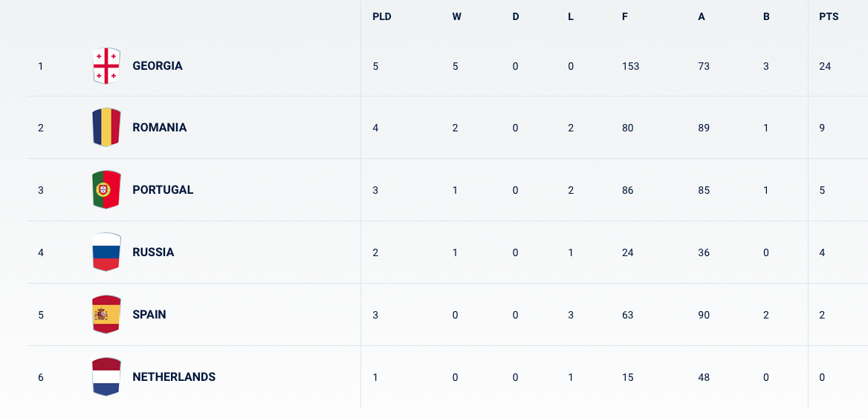The image size is (868, 418).
Task: Open the SPAIN team link
Action: pyautogui.click(x=149, y=315)
